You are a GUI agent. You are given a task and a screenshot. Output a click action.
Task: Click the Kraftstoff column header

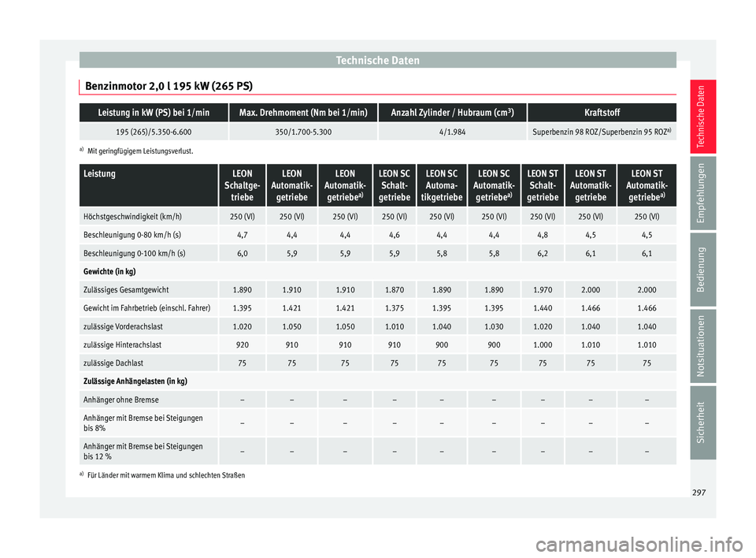[602, 113]
